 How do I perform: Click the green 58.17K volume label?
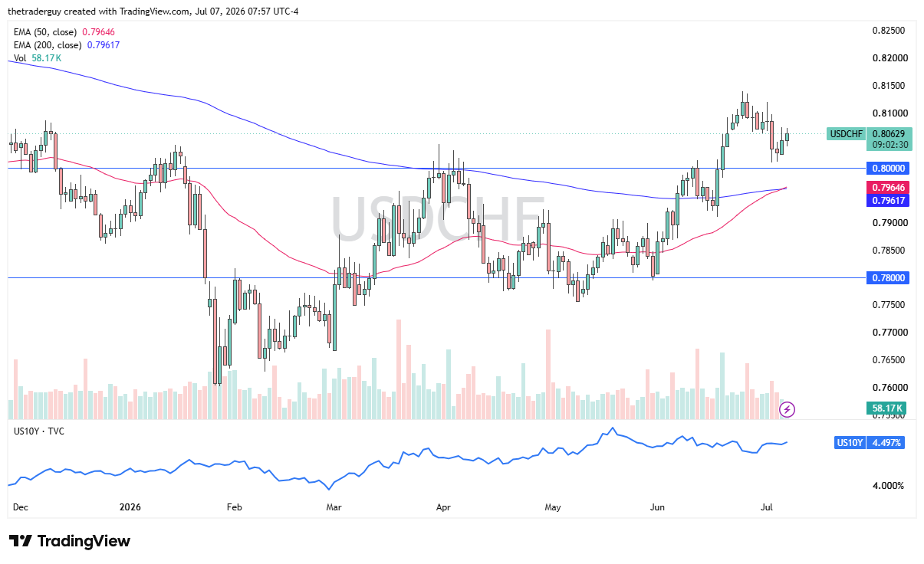[x=888, y=408]
